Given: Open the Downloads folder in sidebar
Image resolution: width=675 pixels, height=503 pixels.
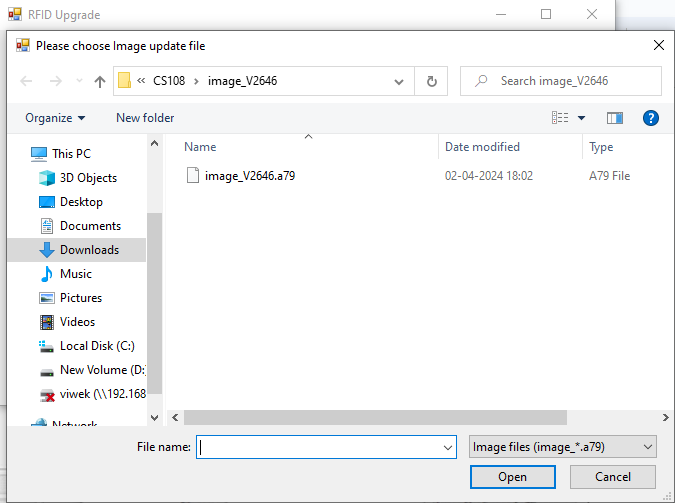Looking at the screenshot, I should [x=89, y=250].
